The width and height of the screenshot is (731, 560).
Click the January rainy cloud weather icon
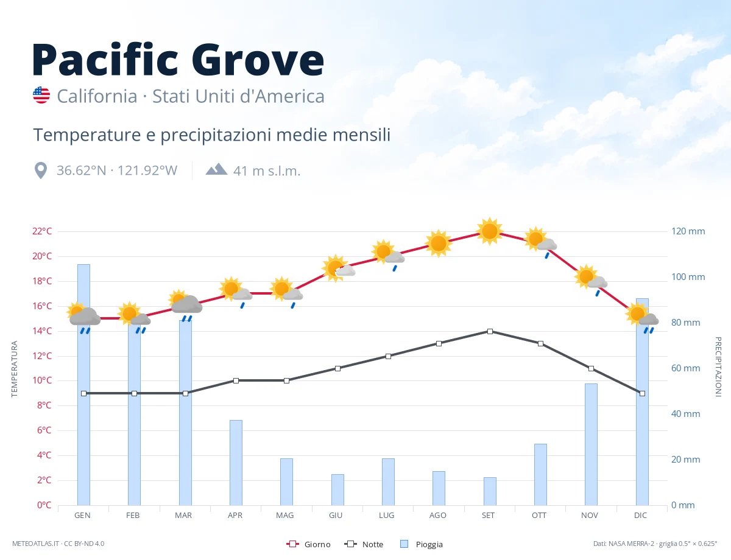[84, 318]
